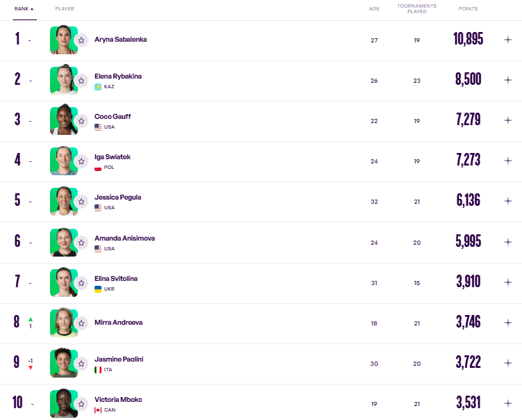Open Mirra Andreeva's player name link
The width and height of the screenshot is (522, 420).
pos(119,323)
